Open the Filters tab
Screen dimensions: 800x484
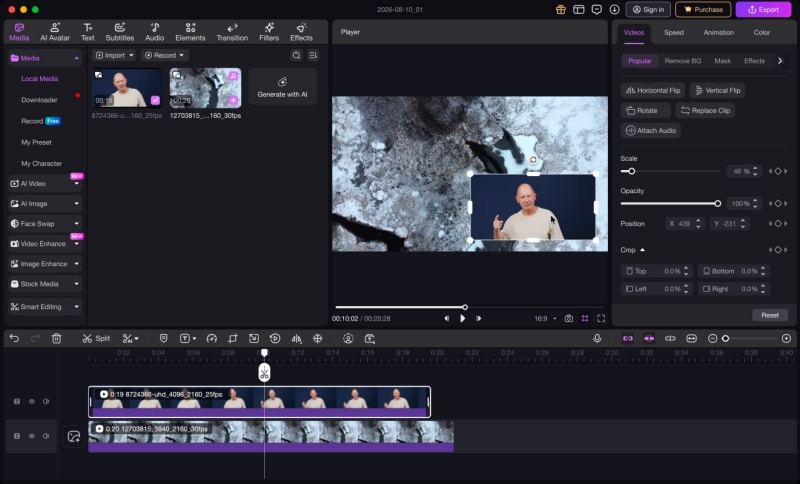[x=269, y=32]
